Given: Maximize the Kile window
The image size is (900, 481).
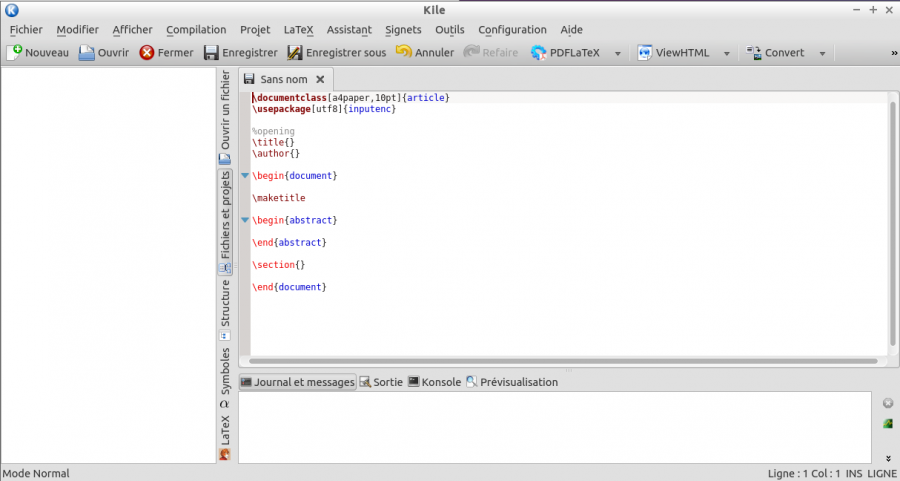Looking at the screenshot, I should tap(873, 10).
